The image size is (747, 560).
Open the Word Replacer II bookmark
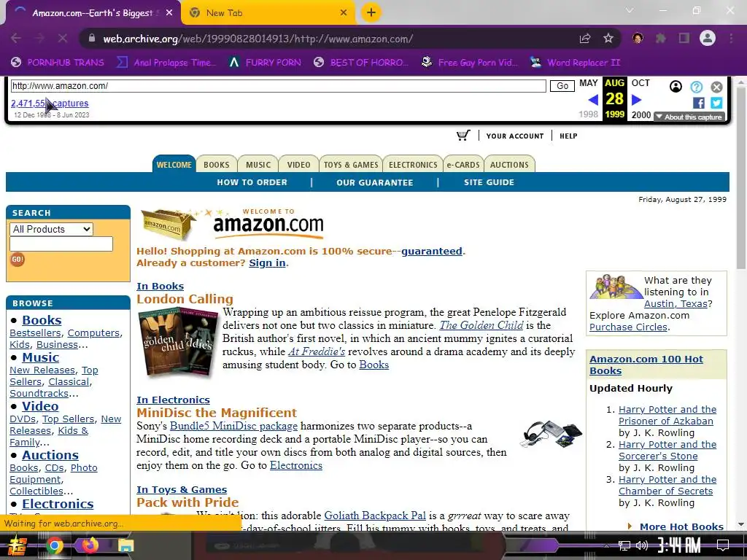(576, 63)
